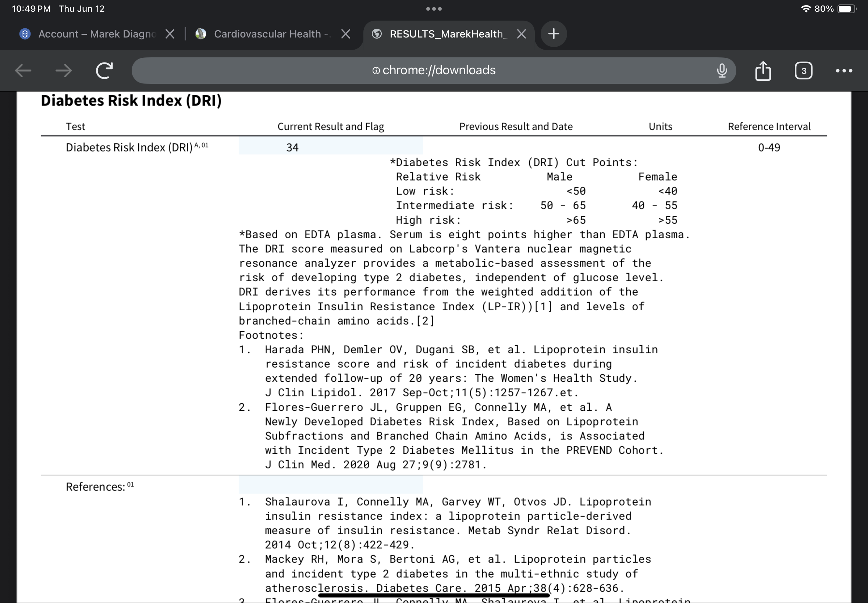The height and width of the screenshot is (603, 868).
Task: Click the Flores-Guerrero JL, Gruppen EG footnote citation
Action: [x=464, y=436]
